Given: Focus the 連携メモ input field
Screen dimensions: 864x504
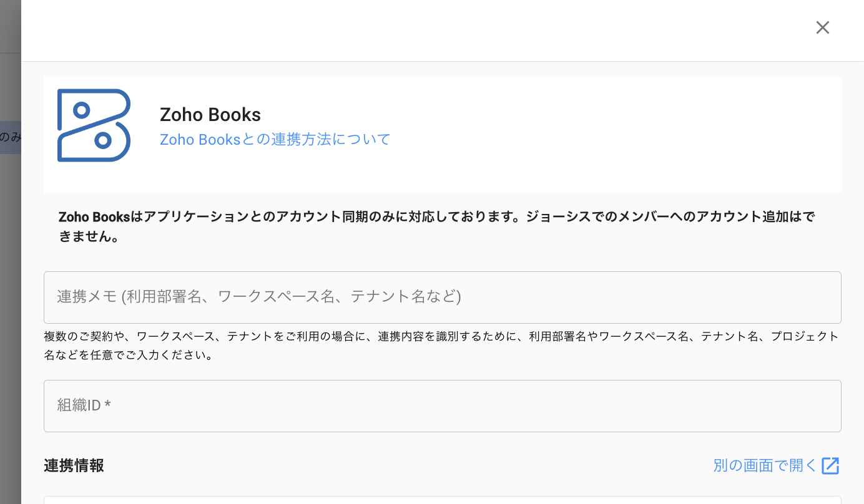Looking at the screenshot, I should click(x=442, y=297).
